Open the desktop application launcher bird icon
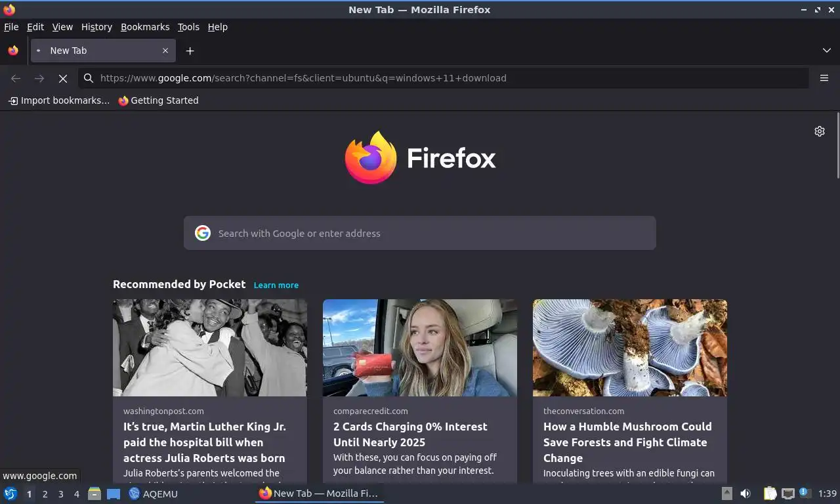840x504 pixels. click(x=10, y=493)
